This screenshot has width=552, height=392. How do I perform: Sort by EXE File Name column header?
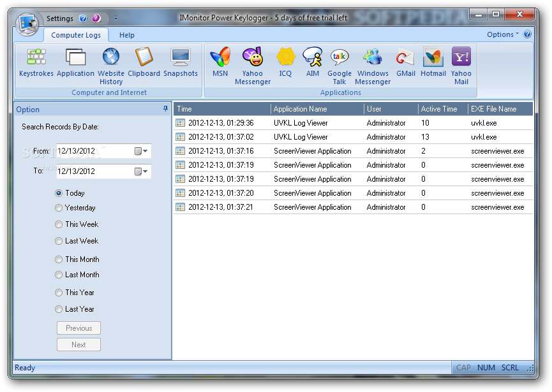pos(500,109)
